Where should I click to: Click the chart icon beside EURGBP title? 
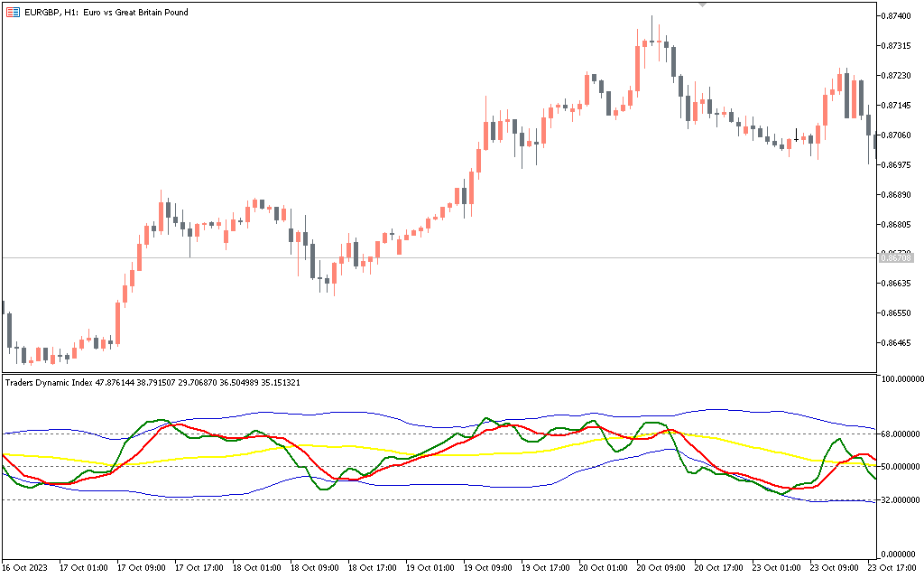[12, 13]
